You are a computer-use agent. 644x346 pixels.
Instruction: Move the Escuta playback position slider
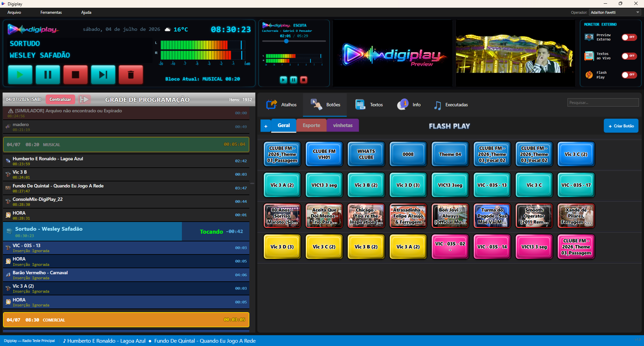point(286,41)
